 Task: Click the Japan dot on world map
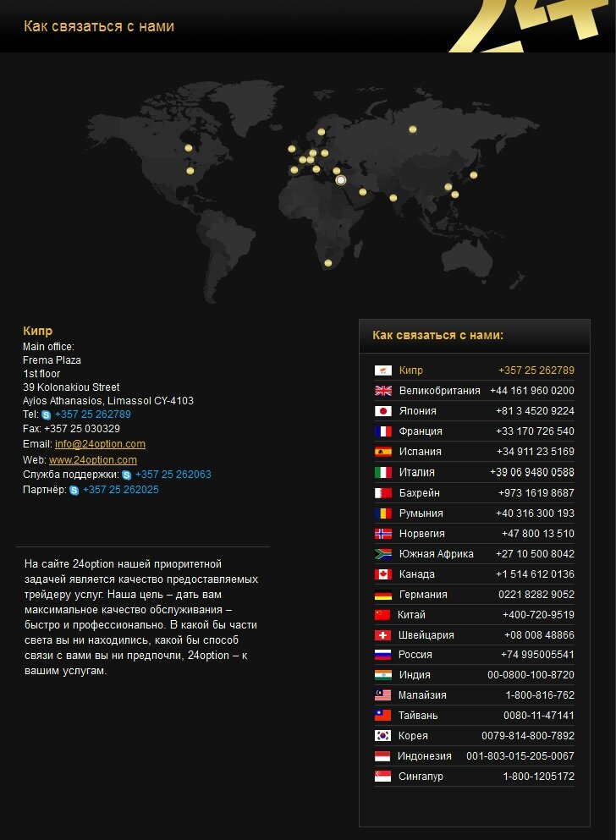[474, 174]
